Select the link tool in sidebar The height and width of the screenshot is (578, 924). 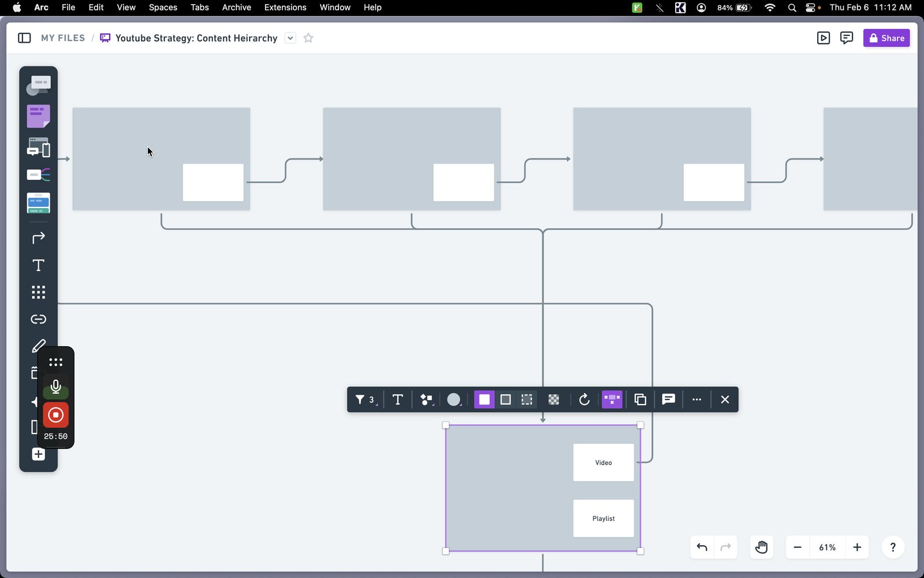pos(38,319)
